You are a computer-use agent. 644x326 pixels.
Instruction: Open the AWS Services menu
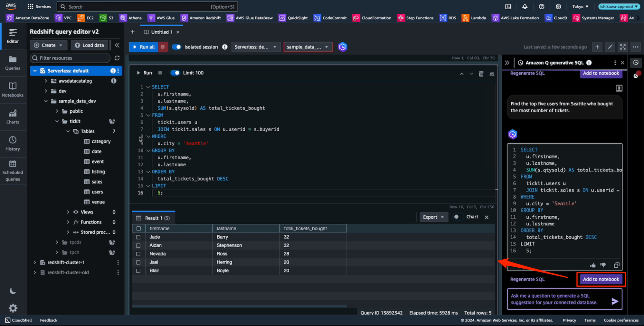39,6
